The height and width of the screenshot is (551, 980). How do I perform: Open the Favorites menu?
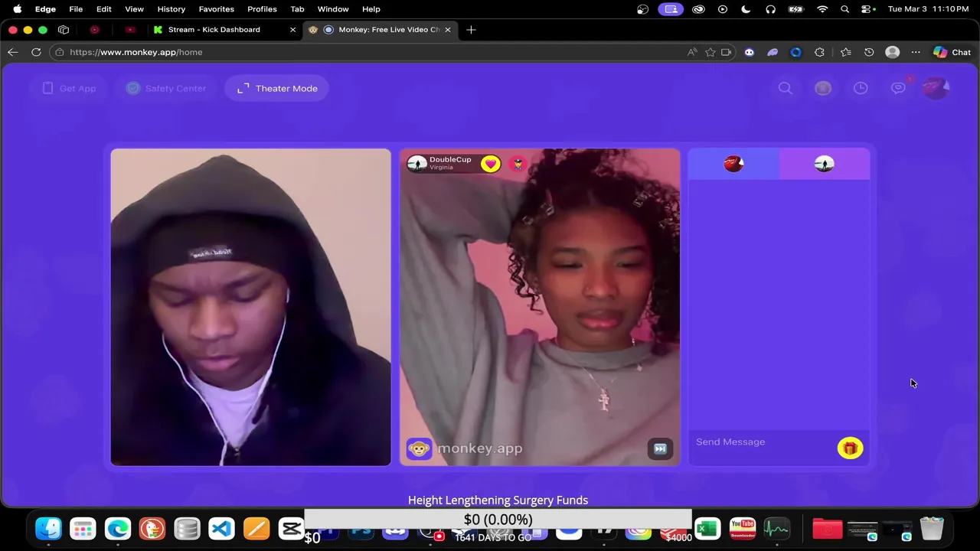216,9
